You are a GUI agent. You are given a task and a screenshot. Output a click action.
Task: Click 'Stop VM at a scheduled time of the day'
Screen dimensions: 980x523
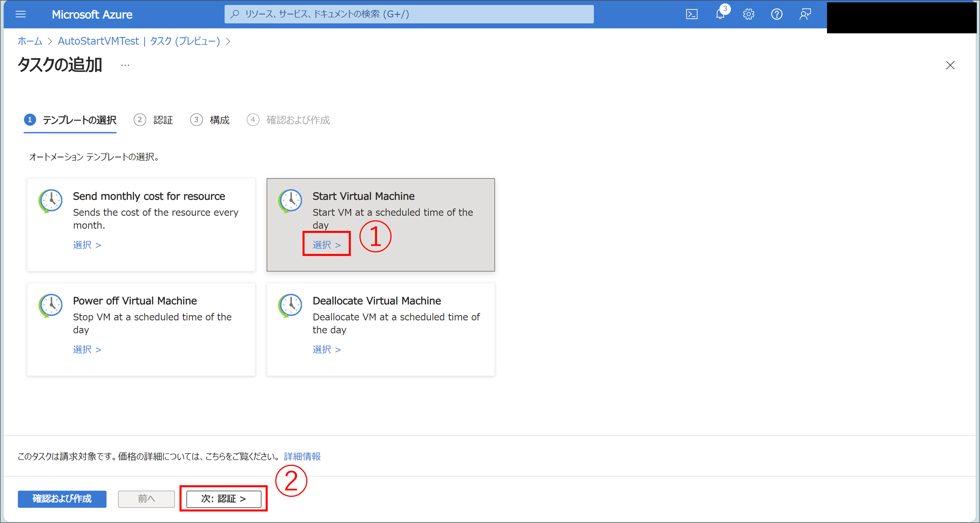pos(152,323)
